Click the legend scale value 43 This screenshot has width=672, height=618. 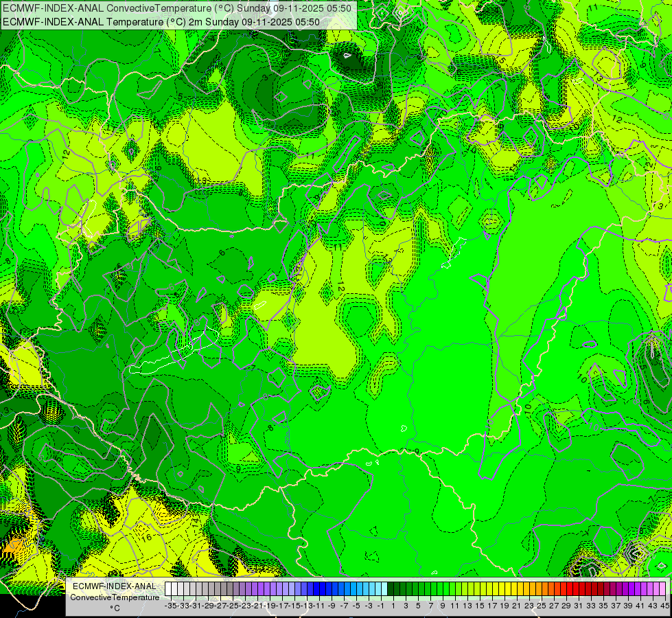point(653,606)
